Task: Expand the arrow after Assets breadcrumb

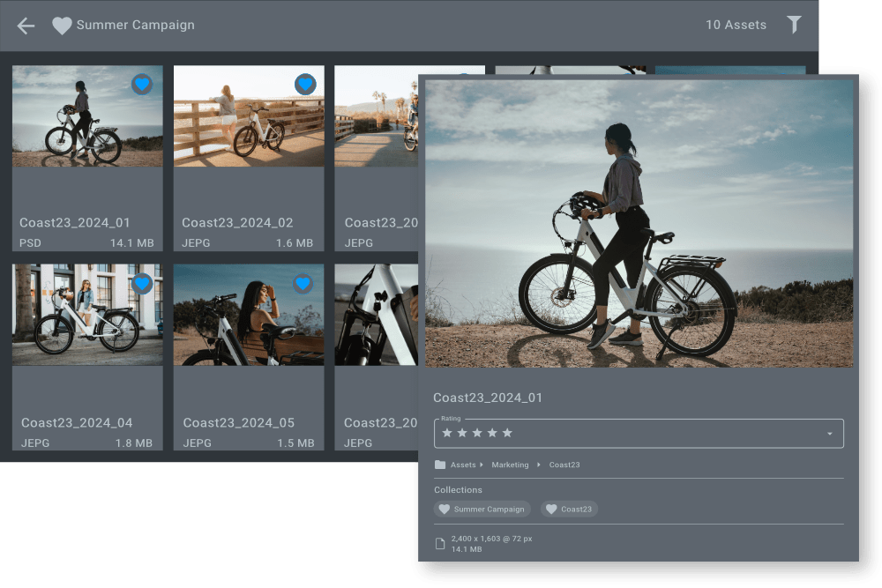Action: (x=482, y=465)
